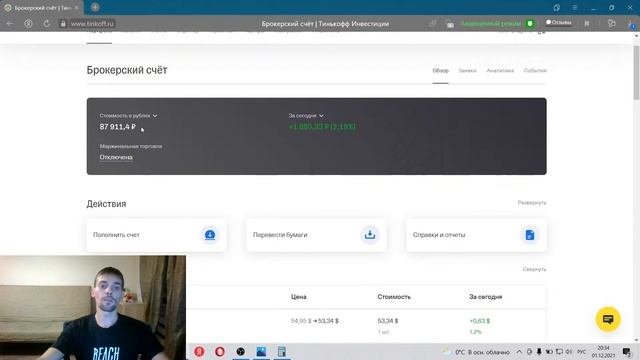Open the dark round app in taskbar
Viewport: 640px width, 360px height.
coord(241,351)
